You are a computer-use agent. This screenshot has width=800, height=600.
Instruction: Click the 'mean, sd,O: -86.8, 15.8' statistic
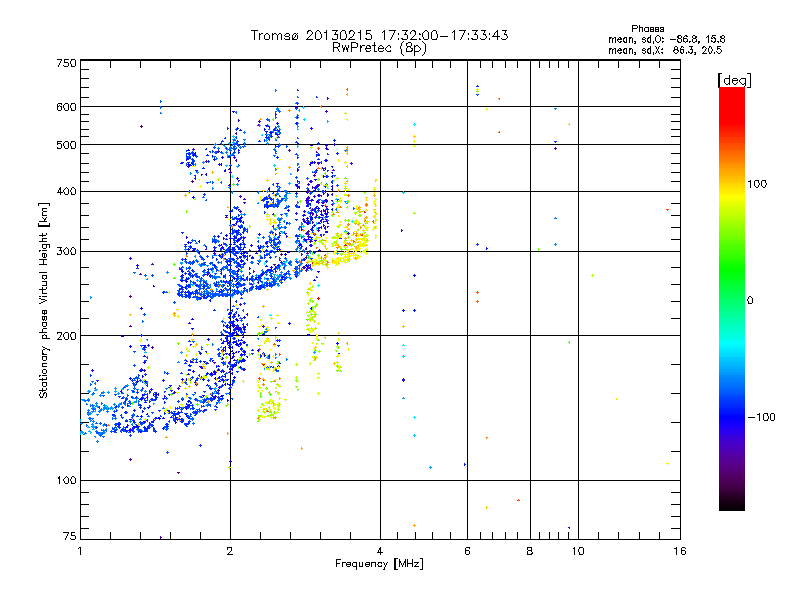[667, 39]
